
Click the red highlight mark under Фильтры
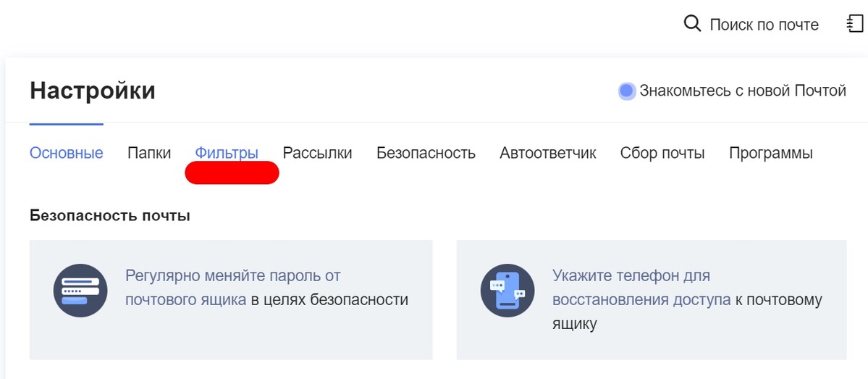[x=232, y=173]
